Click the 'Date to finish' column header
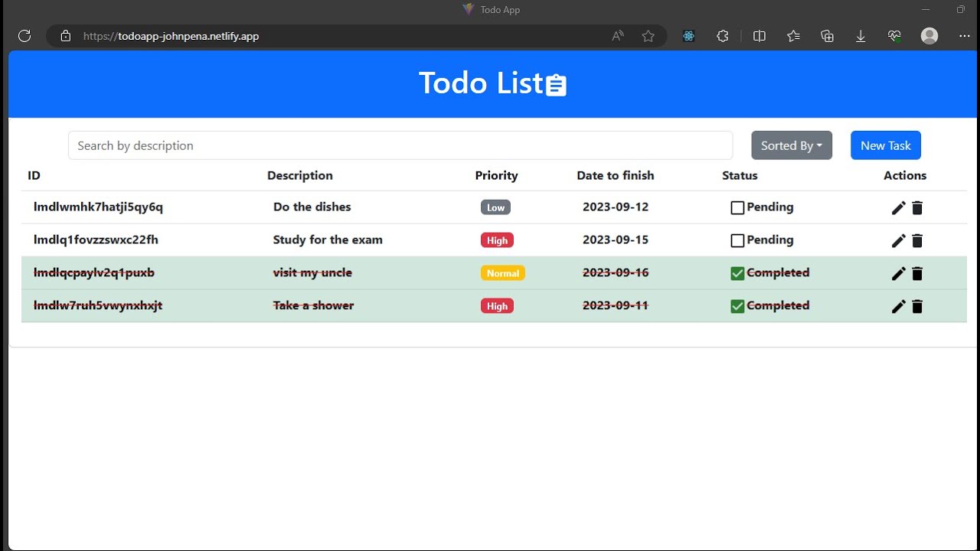This screenshot has width=980, height=551. click(x=616, y=175)
